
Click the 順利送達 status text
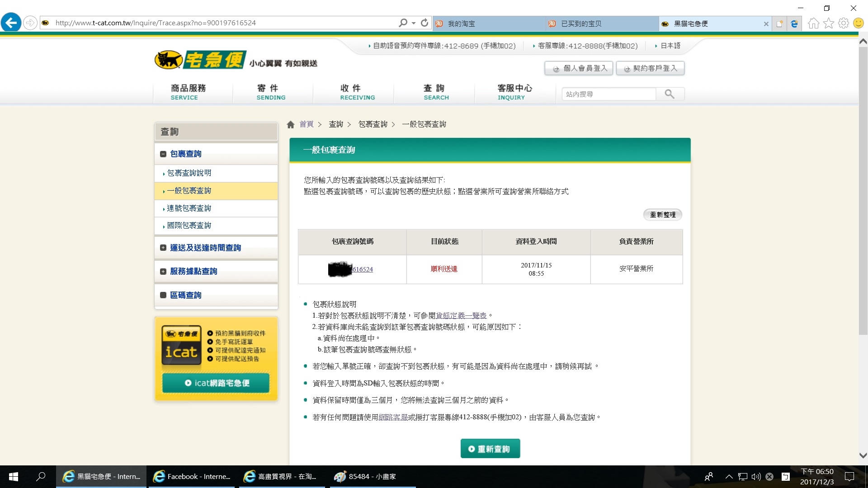click(444, 269)
